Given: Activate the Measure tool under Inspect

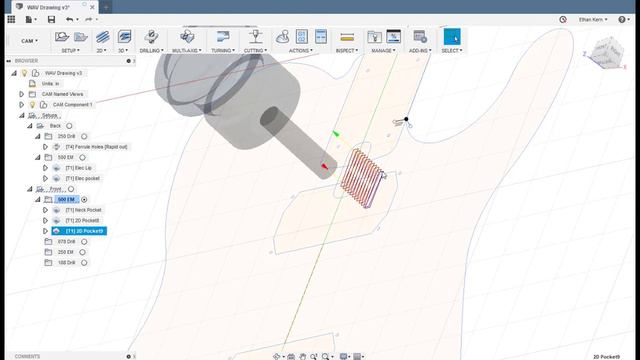Looking at the screenshot, I should click(347, 38).
